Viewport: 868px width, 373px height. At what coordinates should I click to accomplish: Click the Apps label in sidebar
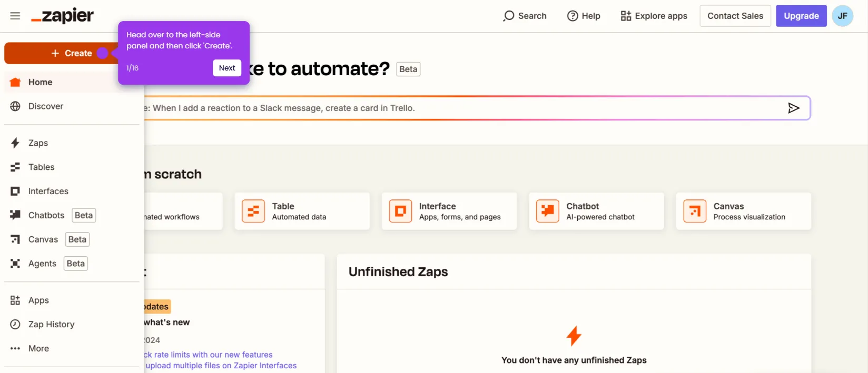38,300
